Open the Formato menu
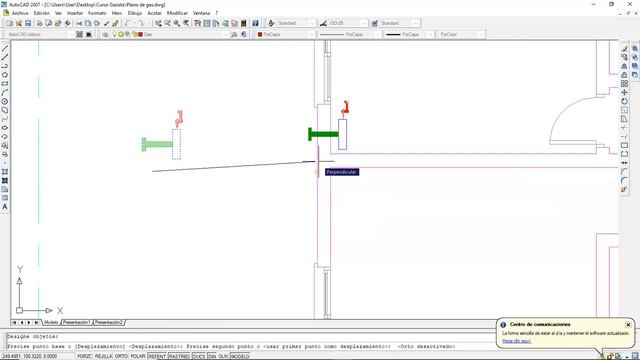The image size is (640, 360). pyautogui.click(x=97, y=13)
